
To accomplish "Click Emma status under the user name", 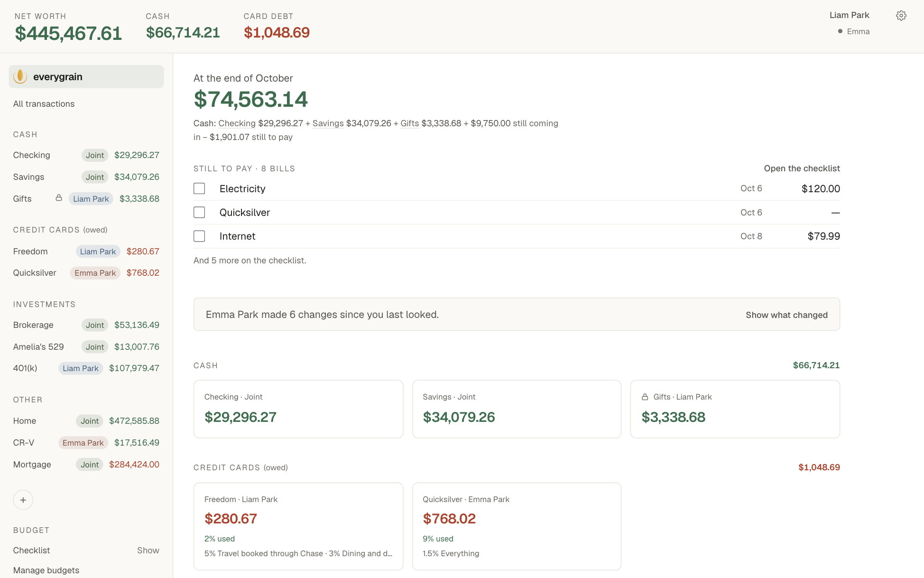I will click(854, 31).
